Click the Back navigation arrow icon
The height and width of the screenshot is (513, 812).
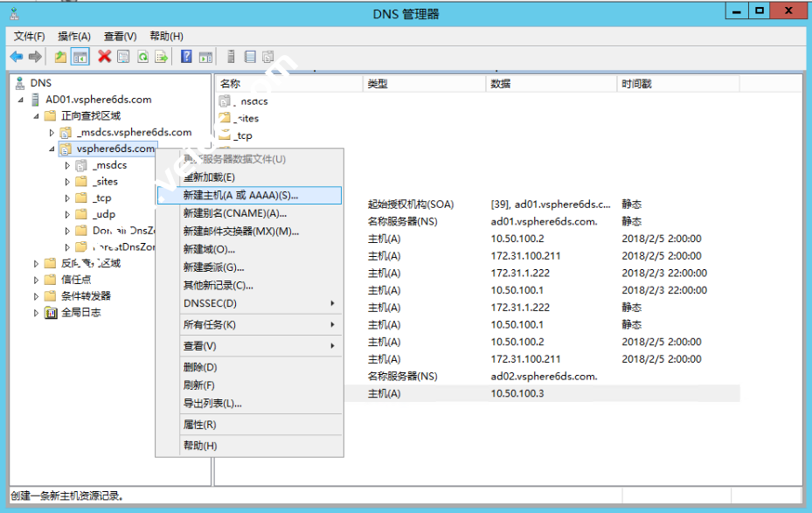tap(16, 56)
